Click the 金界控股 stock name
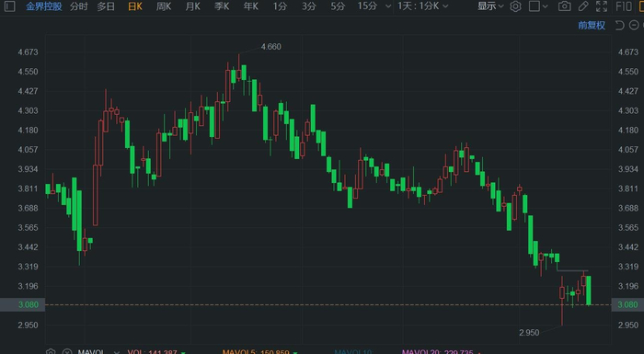 (44, 6)
